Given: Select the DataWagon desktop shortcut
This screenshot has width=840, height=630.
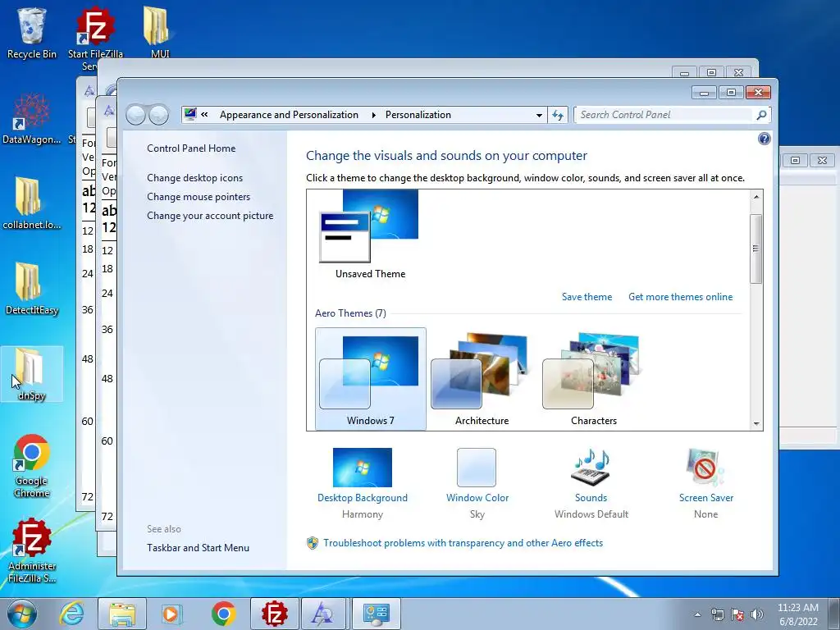Looking at the screenshot, I should [32, 119].
